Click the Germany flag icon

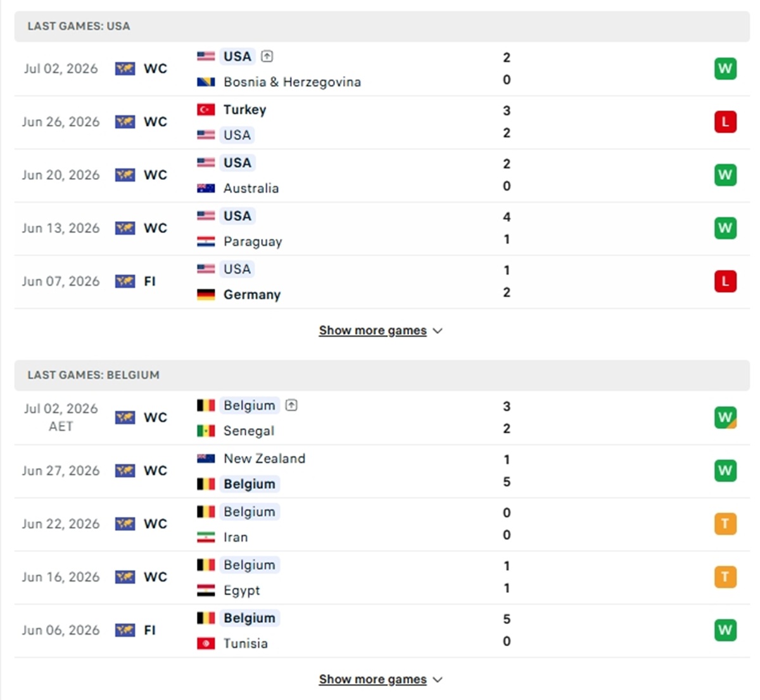pyautogui.click(x=206, y=295)
